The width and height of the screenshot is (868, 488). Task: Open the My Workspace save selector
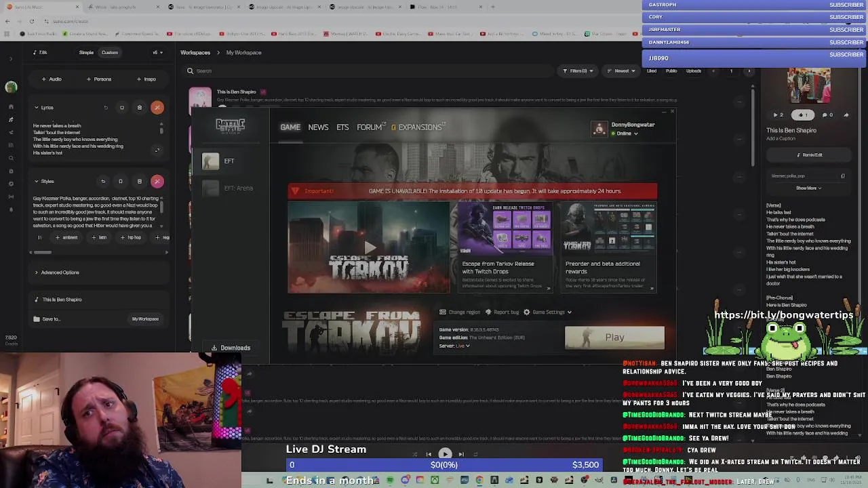145,319
